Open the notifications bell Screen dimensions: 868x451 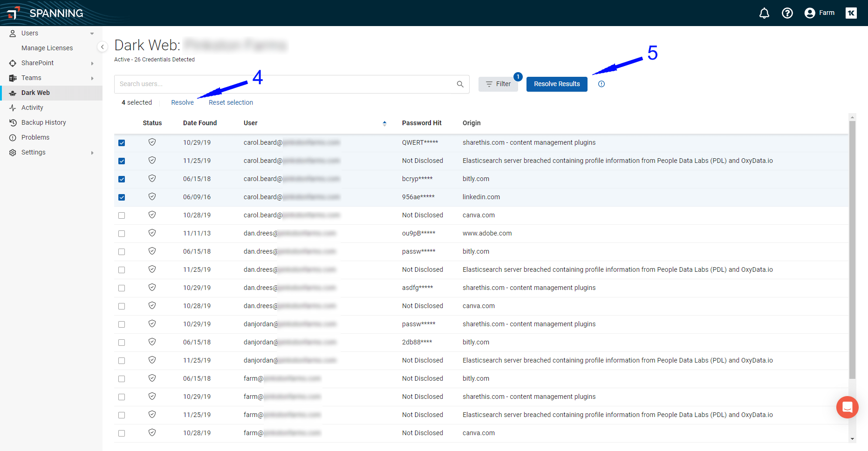[x=764, y=13]
